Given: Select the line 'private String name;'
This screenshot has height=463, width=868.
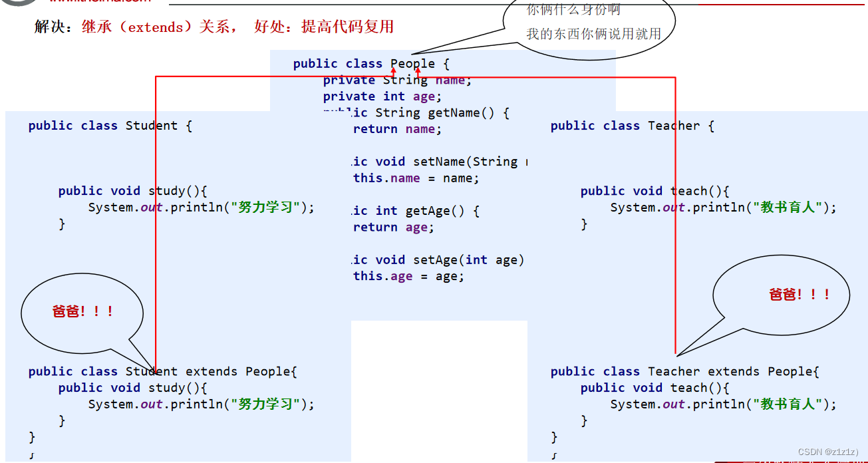Looking at the screenshot, I should 397,80.
